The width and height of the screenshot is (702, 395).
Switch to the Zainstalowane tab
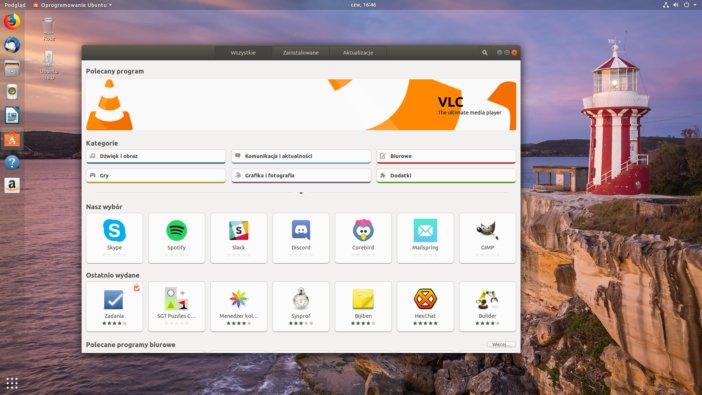(300, 52)
